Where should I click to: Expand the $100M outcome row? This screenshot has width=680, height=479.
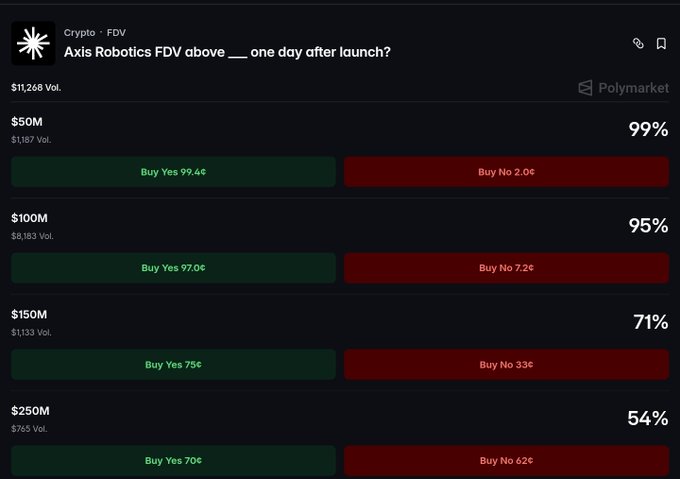click(x=340, y=226)
